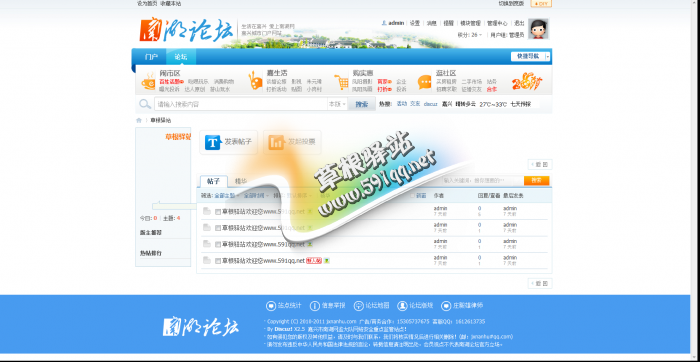Image resolution: width=700 pixels, height=362 pixels.
Task: Open the 二手市场 link under 逛社区
Action: click(x=471, y=82)
